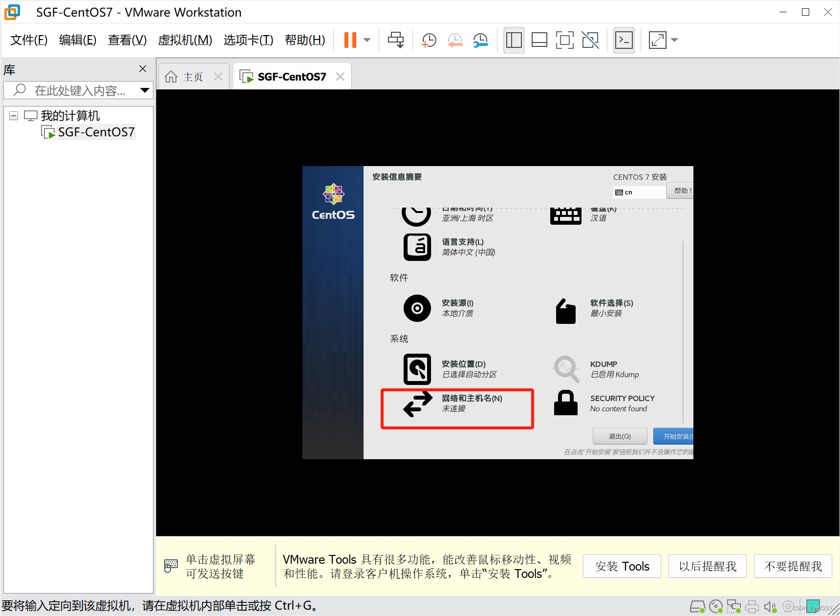
Task: Open the keyboard layout settings
Action: click(583, 215)
